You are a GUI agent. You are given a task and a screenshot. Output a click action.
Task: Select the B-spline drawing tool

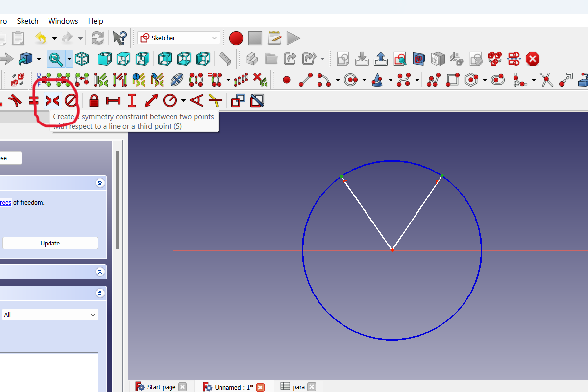[404, 79]
